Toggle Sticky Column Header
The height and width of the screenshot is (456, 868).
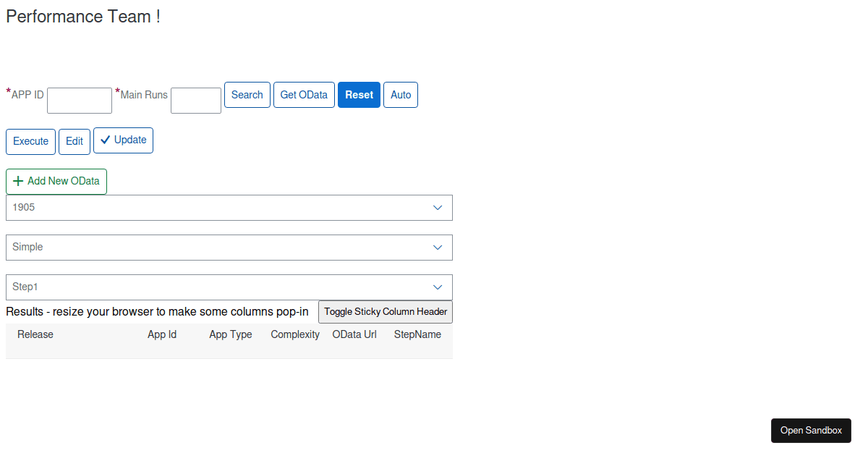(386, 312)
